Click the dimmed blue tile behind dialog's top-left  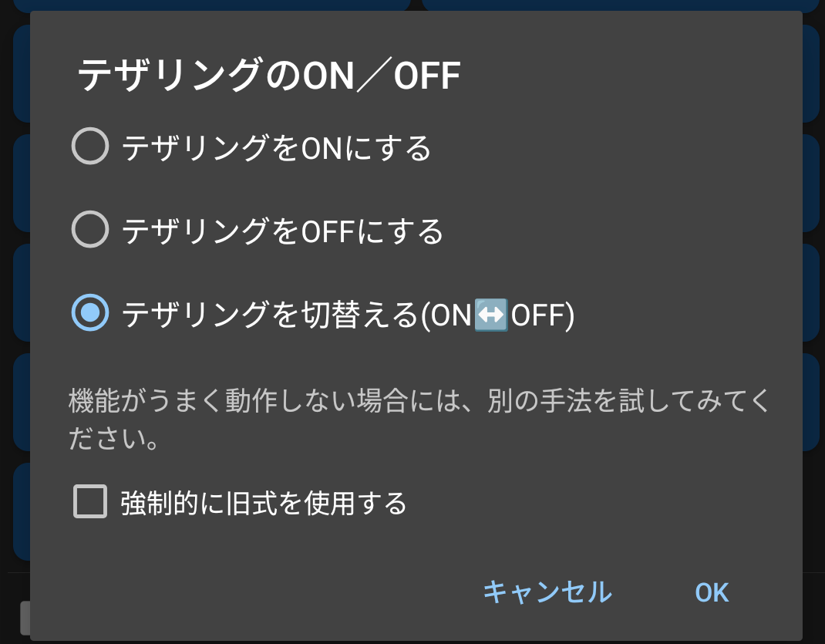pos(211,5)
